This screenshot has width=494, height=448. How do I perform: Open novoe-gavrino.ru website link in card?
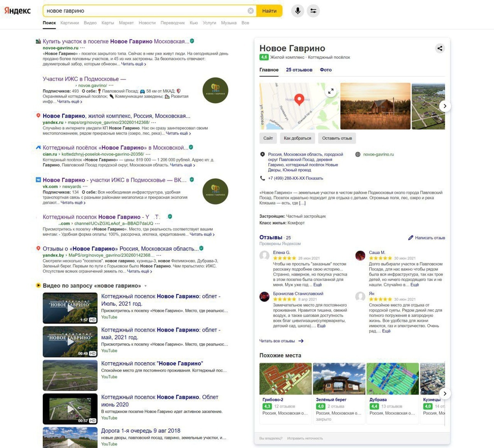[x=378, y=155]
